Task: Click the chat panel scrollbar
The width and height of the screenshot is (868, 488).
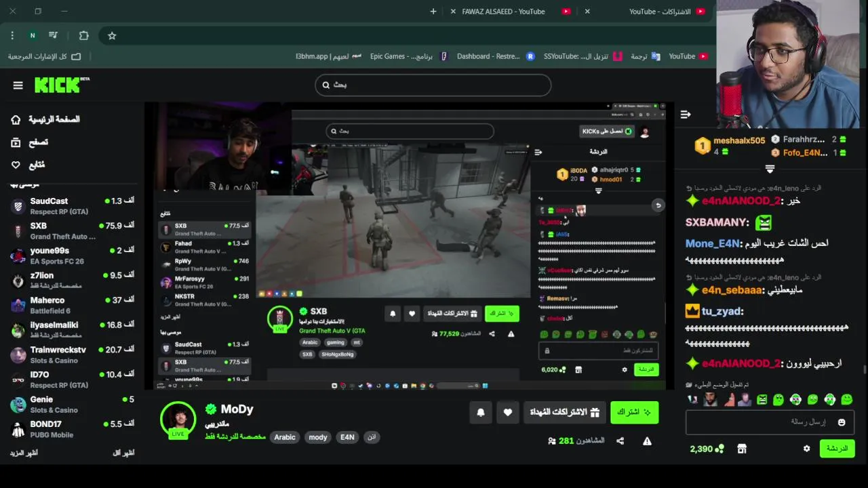Action: click(864, 369)
